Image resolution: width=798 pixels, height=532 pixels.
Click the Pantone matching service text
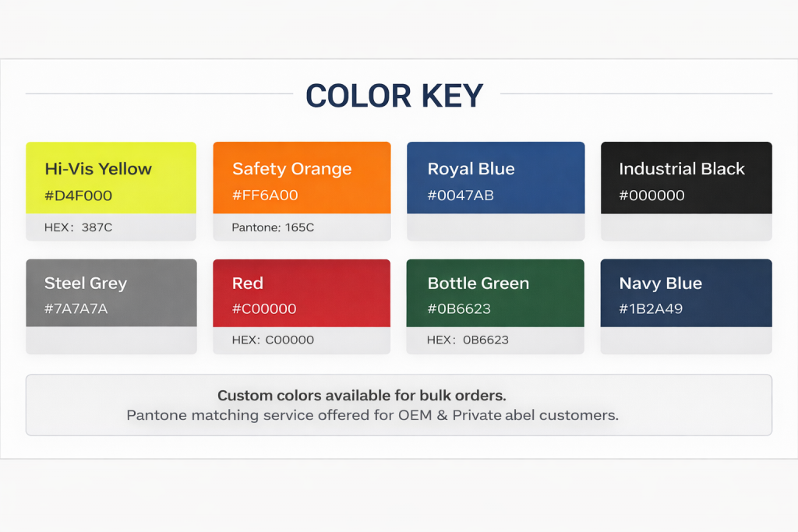pyautogui.click(x=373, y=415)
